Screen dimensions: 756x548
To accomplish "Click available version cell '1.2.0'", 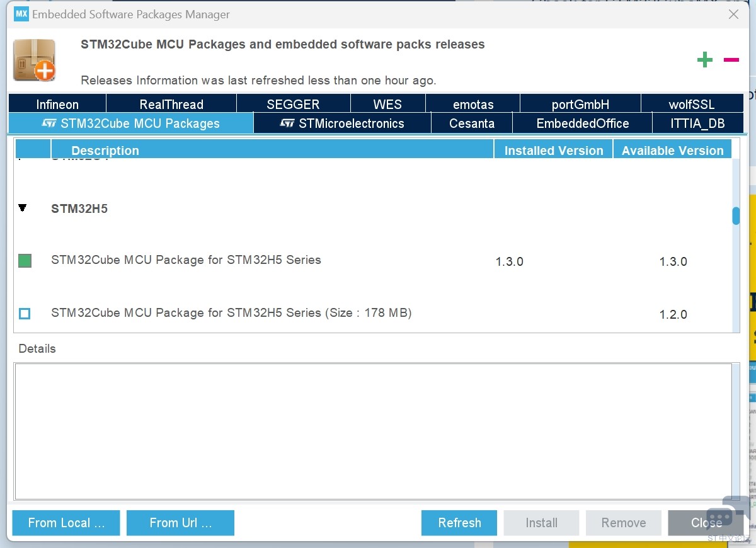I will pyautogui.click(x=673, y=314).
